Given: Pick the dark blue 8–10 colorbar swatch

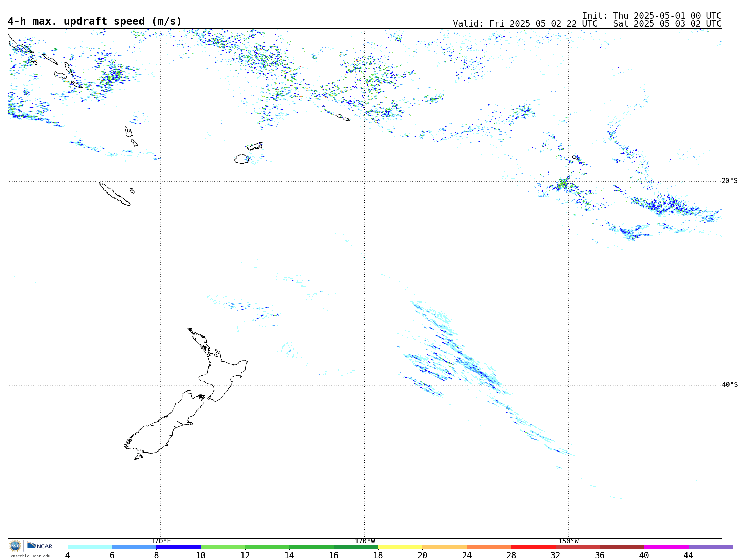Looking at the screenshot, I should (178, 547).
